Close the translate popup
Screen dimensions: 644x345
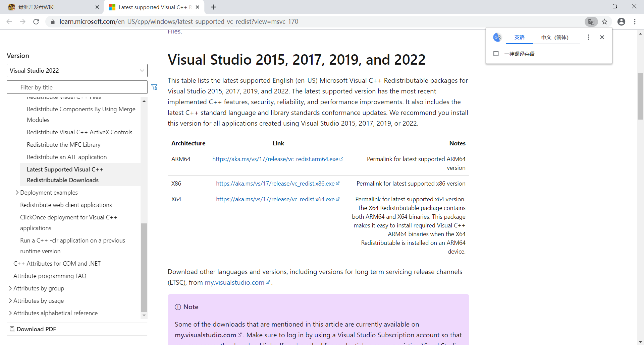[x=602, y=37]
